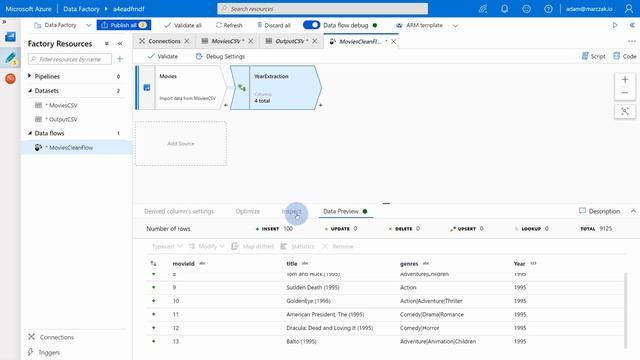Open the Modify dropdown
Image resolution: width=640 pixels, height=360 pixels.
[x=207, y=246]
